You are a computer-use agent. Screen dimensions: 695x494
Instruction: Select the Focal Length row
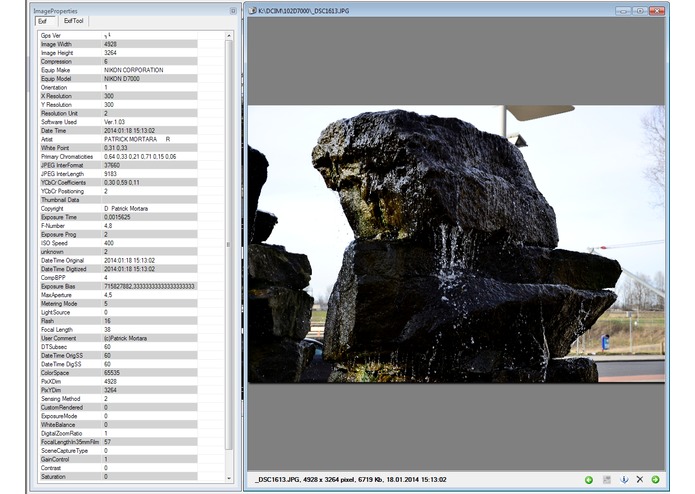click(118, 329)
